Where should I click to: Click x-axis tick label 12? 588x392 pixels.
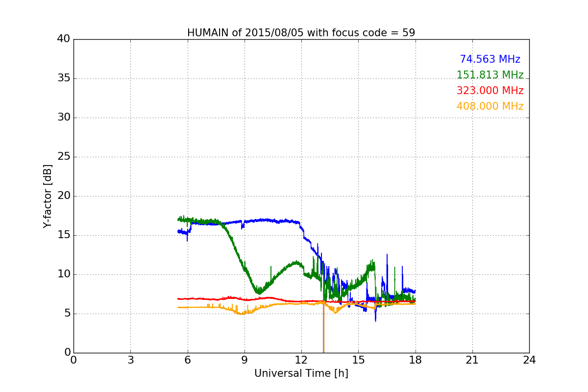(301, 360)
